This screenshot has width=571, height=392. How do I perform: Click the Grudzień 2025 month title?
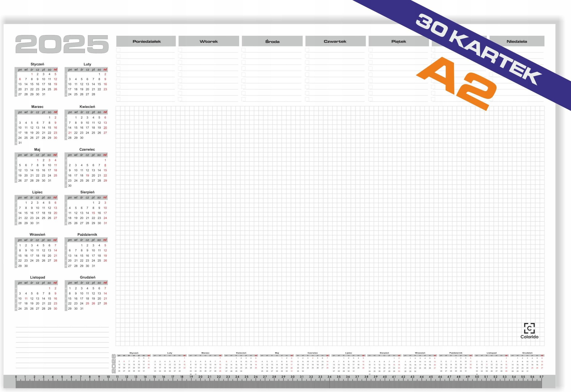(x=87, y=277)
